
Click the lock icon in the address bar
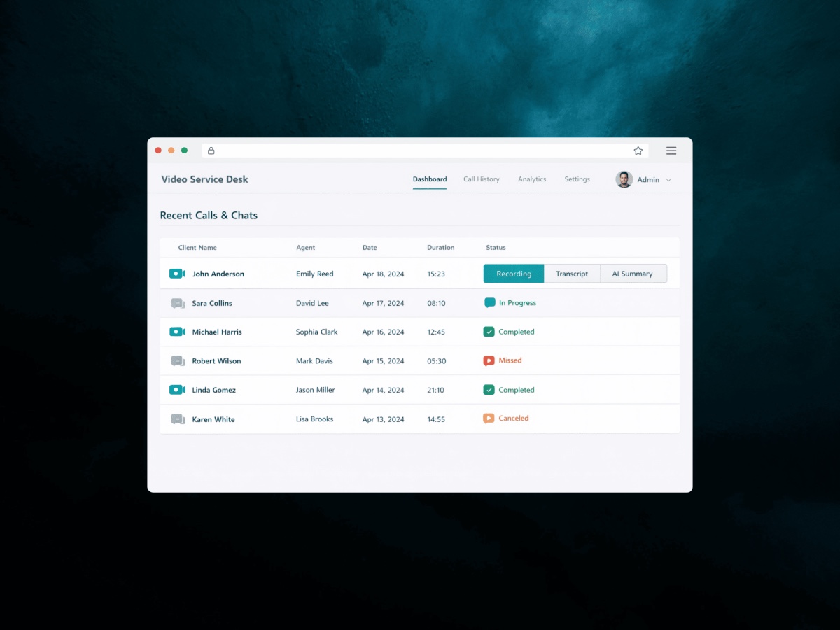[210, 150]
